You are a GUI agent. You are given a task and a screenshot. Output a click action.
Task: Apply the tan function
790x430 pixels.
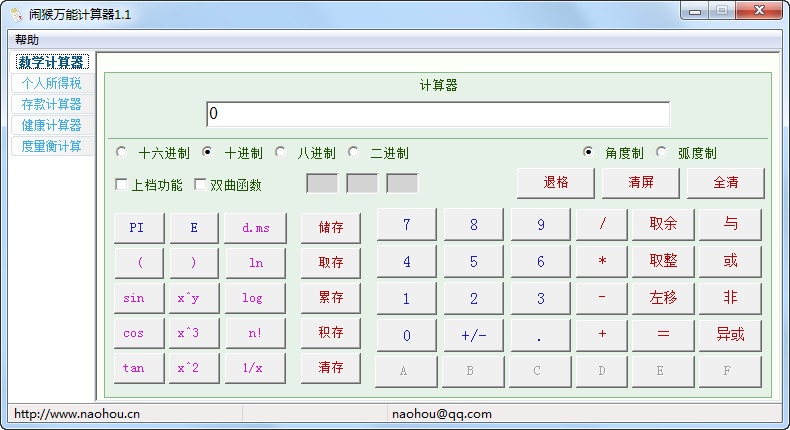point(139,368)
